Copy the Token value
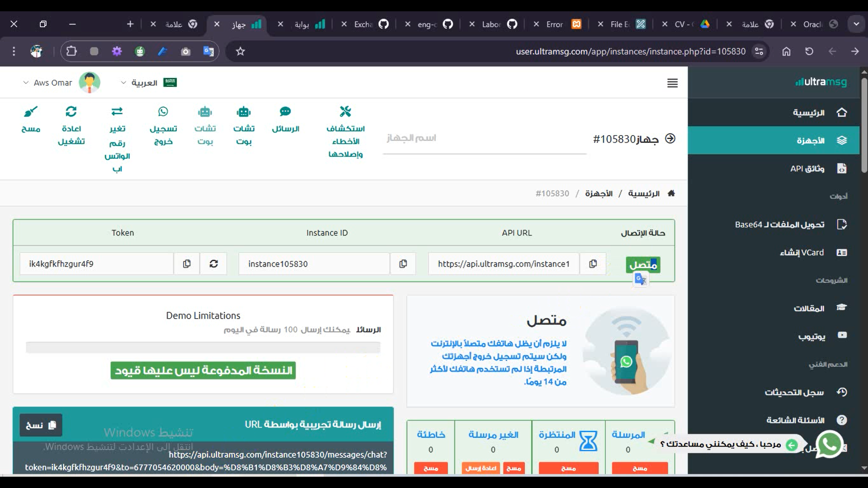This screenshot has width=868, height=488. [x=187, y=264]
